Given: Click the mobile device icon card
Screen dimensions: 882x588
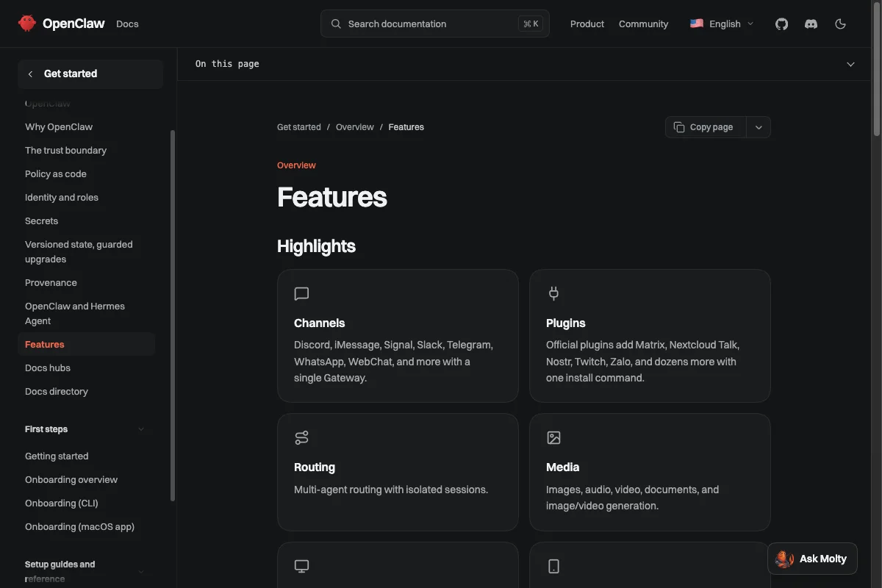Looking at the screenshot, I should coord(553,566).
